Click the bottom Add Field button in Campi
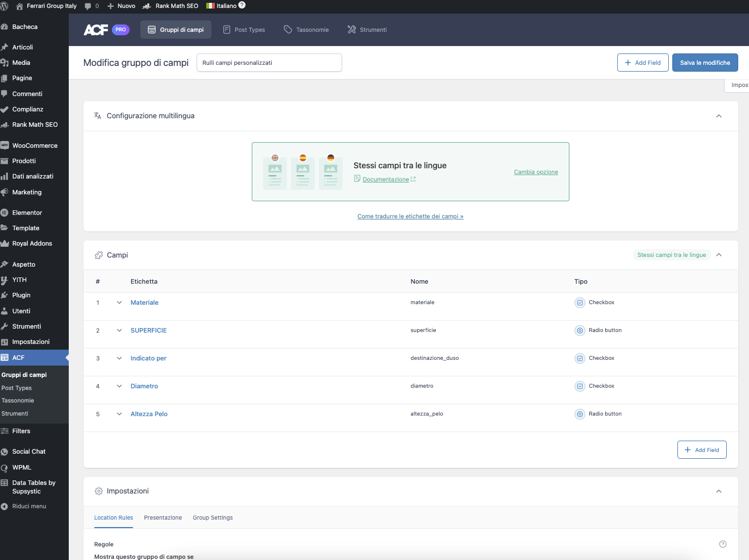The image size is (749, 560). [702, 450]
